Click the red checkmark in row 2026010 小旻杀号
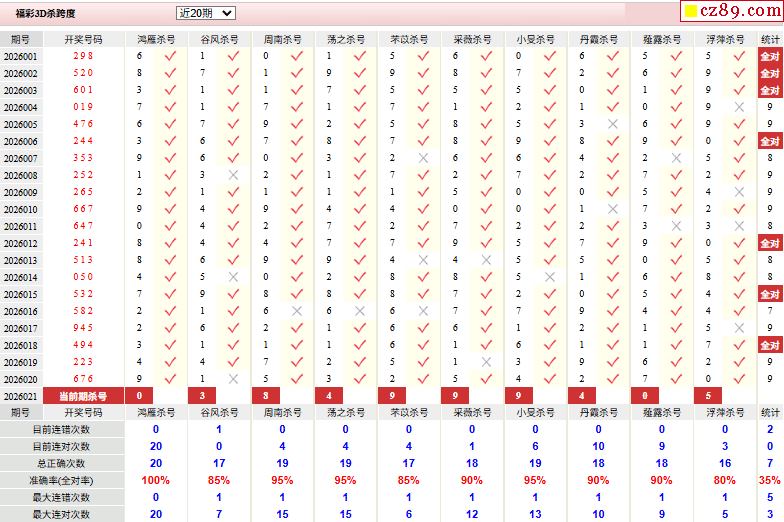Viewport: 784px width, 522px height. click(550, 209)
